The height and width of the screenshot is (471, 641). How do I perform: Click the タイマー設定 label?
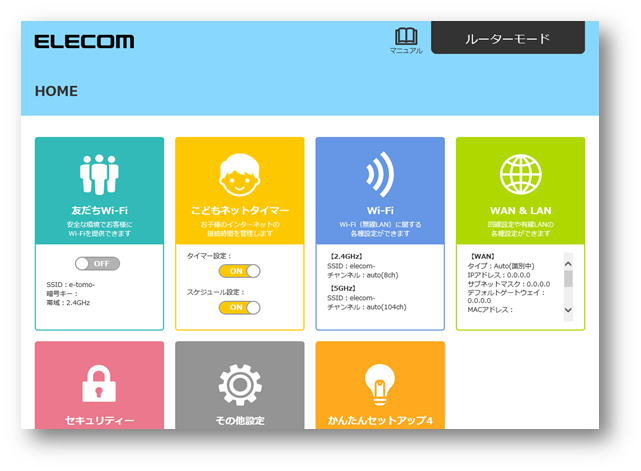209,256
